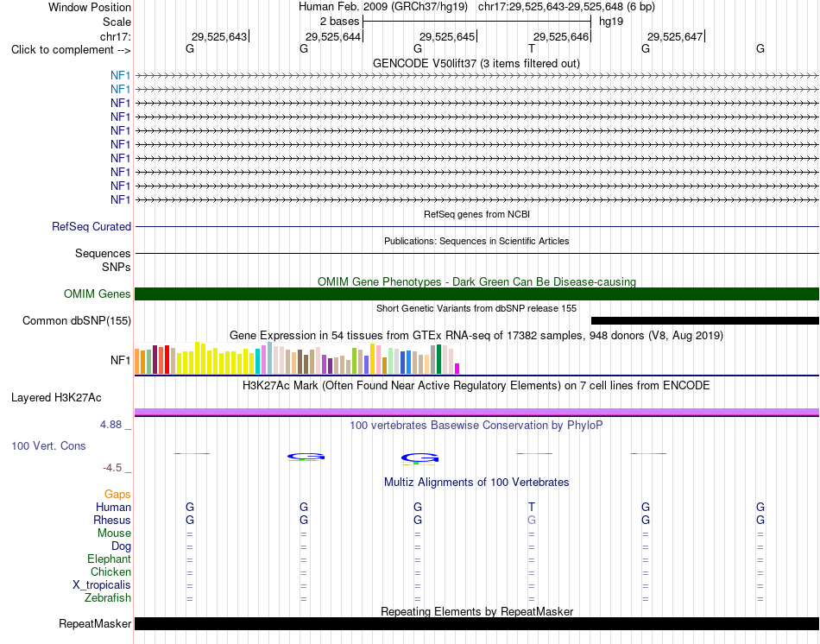Click position label 29,525,644
820x644 pixels.
click(x=333, y=36)
